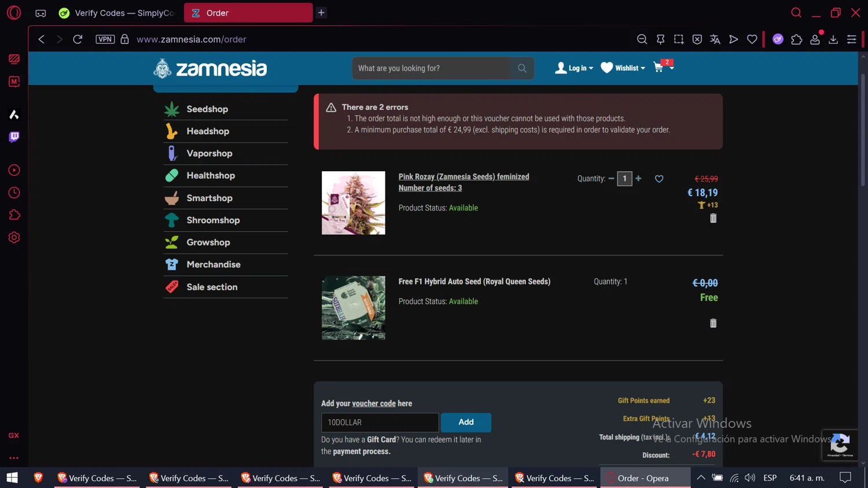This screenshot has width=868, height=488.
Task: Expand the Log in dropdown
Action: [574, 68]
